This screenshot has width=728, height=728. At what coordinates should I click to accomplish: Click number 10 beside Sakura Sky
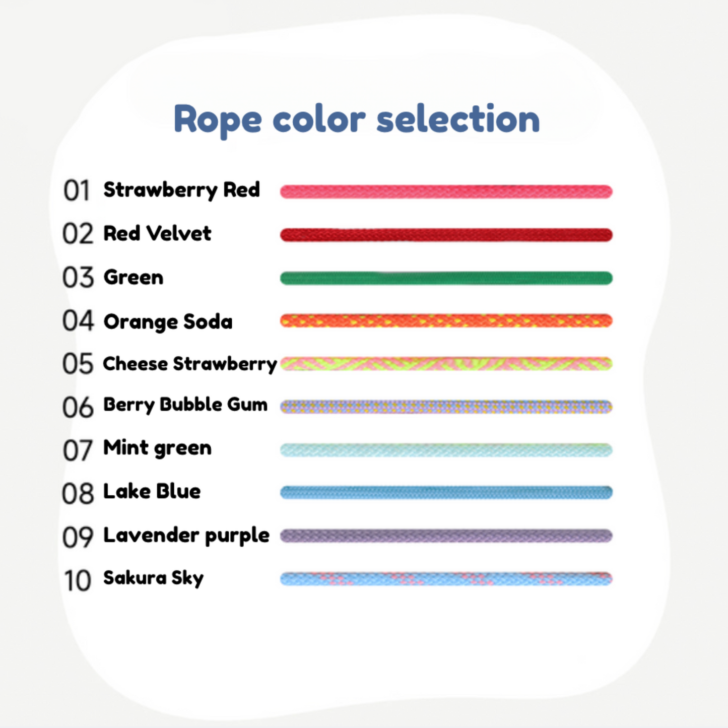click(77, 580)
